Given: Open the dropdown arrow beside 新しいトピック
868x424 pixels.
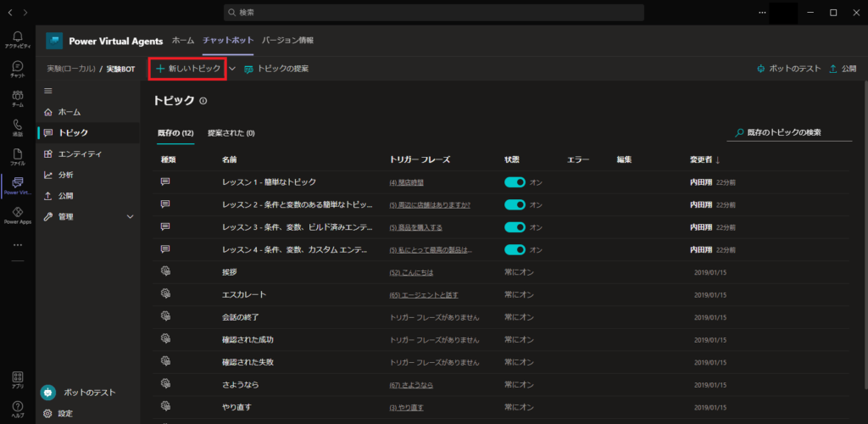Looking at the screenshot, I should click(x=232, y=69).
